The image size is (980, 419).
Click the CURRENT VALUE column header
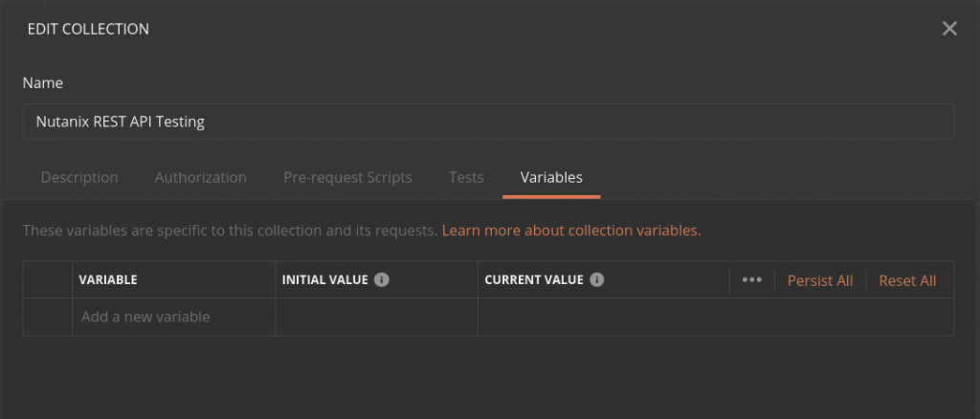534,279
